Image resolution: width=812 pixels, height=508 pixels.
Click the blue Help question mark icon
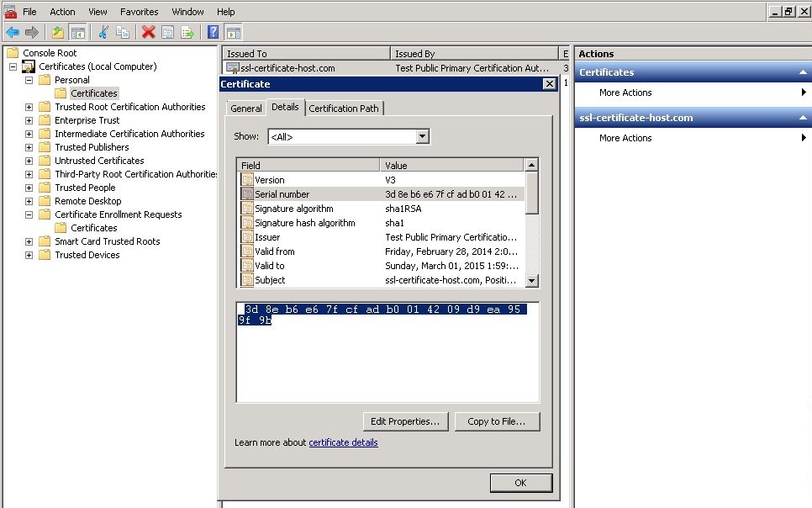point(214,32)
